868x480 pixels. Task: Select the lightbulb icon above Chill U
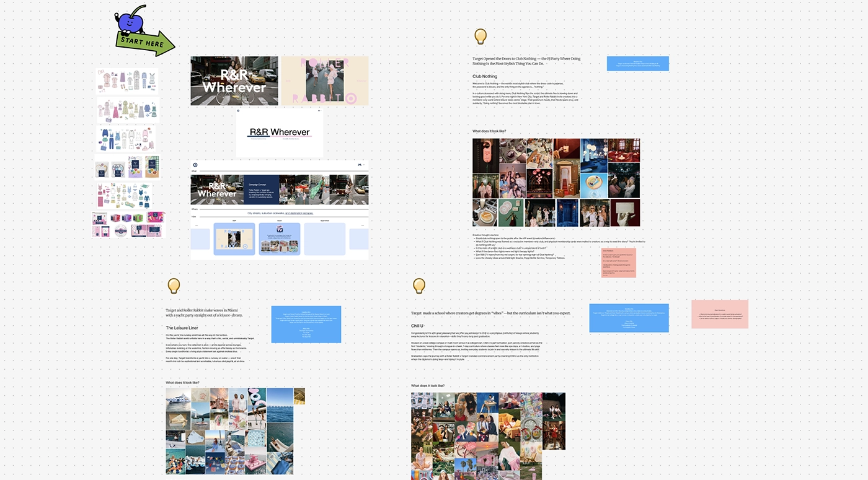pyautogui.click(x=419, y=286)
